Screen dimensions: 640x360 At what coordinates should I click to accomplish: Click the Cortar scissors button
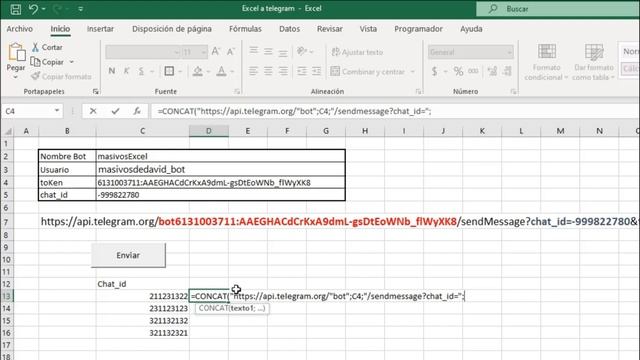[x=47, y=47]
